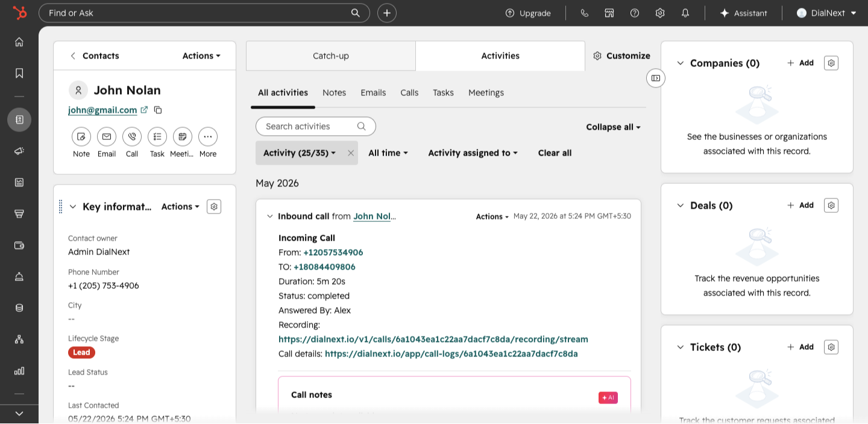Screen dimensions: 868x424
Task: Open the help question mark icon
Action: pyautogui.click(x=635, y=13)
